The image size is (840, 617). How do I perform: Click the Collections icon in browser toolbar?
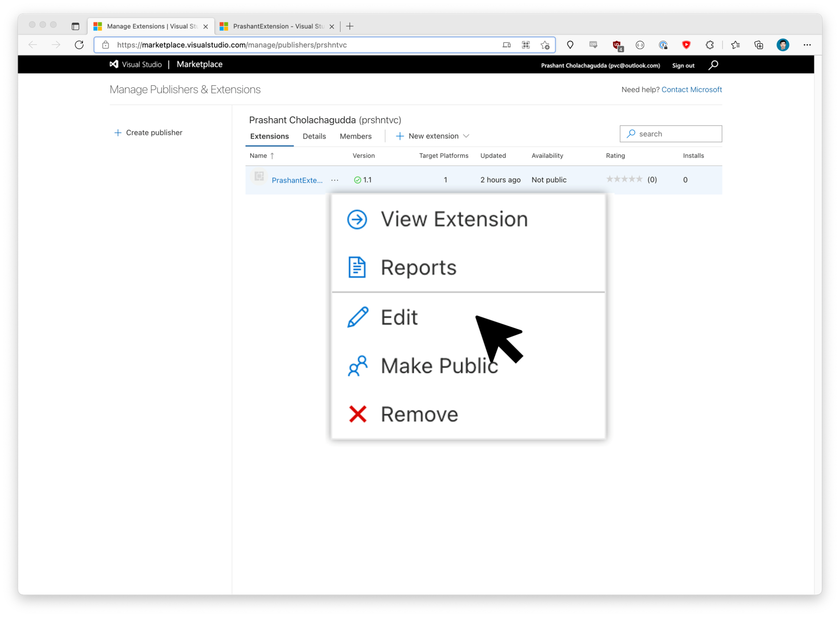pyautogui.click(x=758, y=45)
